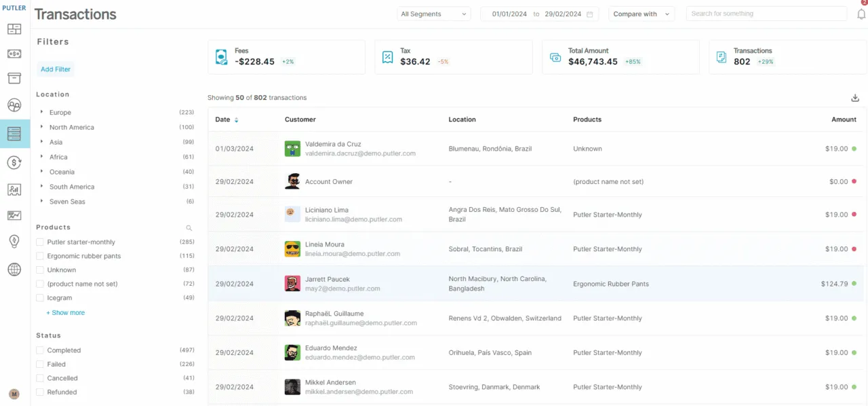Check the Unknown product filter

coord(40,270)
